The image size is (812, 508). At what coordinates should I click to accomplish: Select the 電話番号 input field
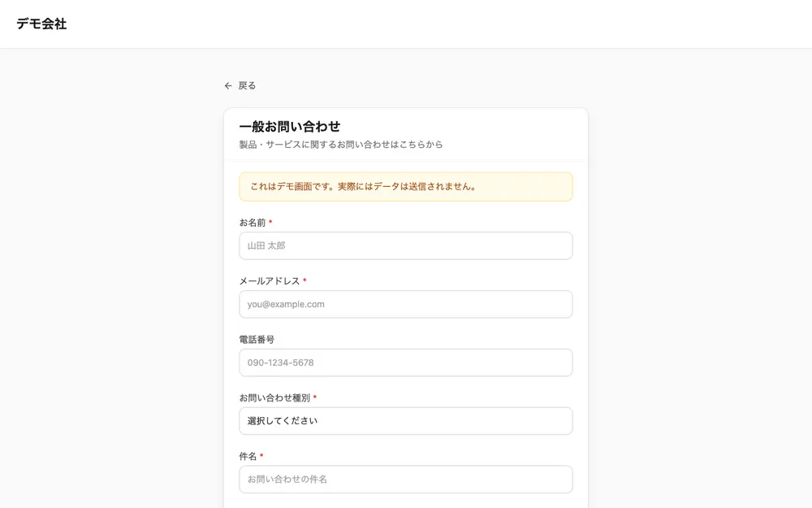click(x=405, y=363)
